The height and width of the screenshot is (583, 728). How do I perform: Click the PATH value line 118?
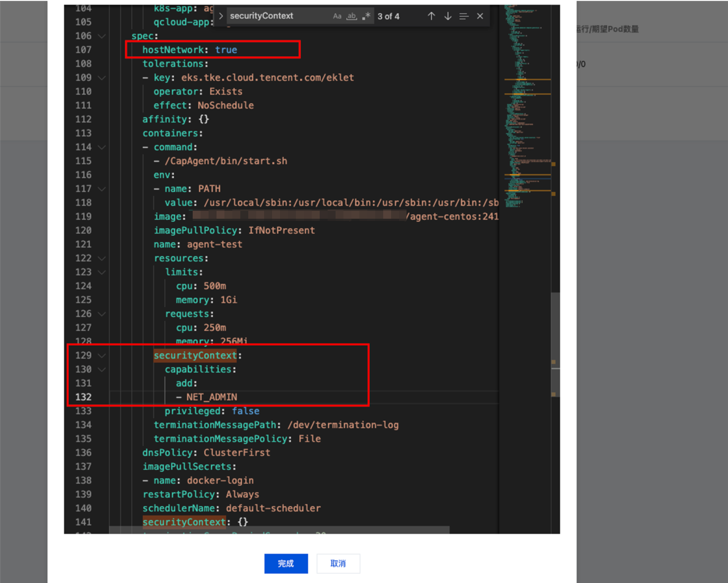coord(332,203)
